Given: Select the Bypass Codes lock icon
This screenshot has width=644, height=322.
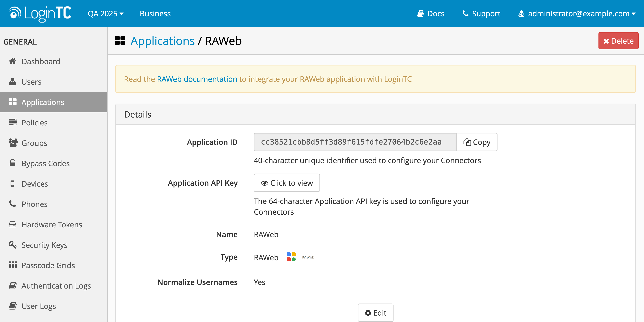Looking at the screenshot, I should point(13,163).
